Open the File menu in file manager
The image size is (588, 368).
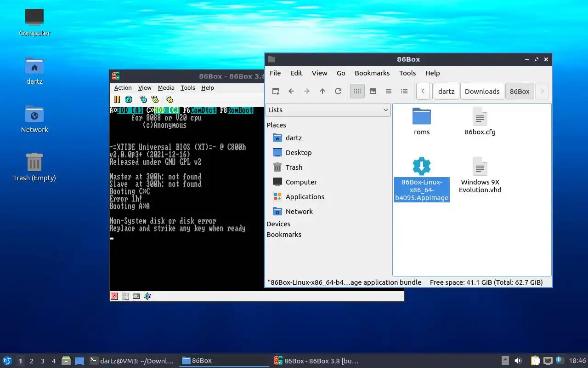(x=275, y=73)
